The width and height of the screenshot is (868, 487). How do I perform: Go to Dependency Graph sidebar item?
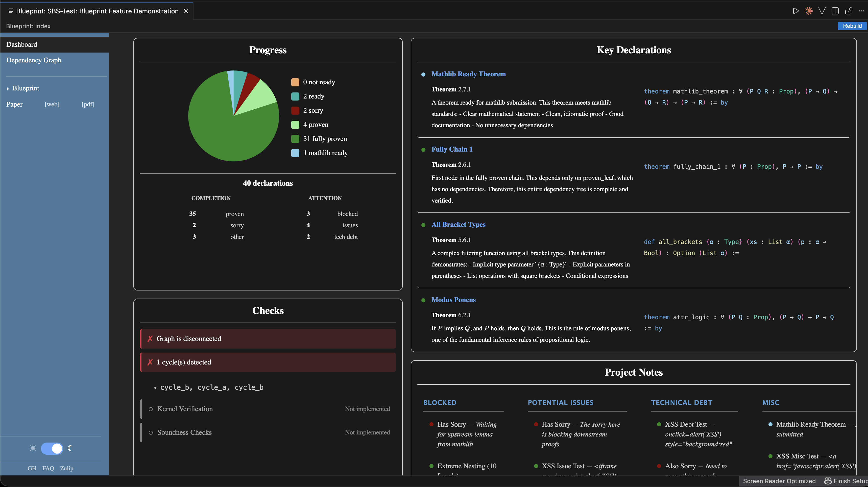click(34, 60)
